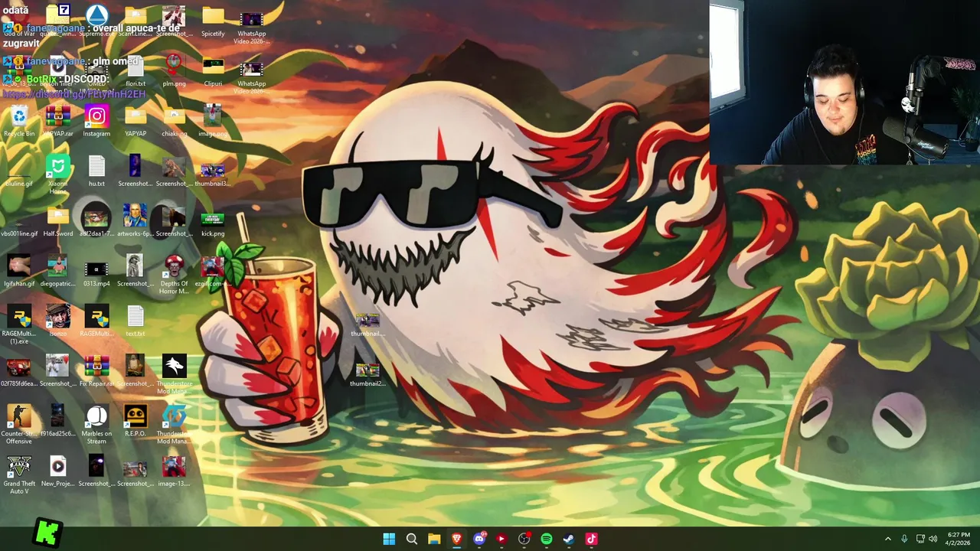This screenshot has width=980, height=551.
Task: Open the Instagram desktop shortcut
Action: point(96,121)
